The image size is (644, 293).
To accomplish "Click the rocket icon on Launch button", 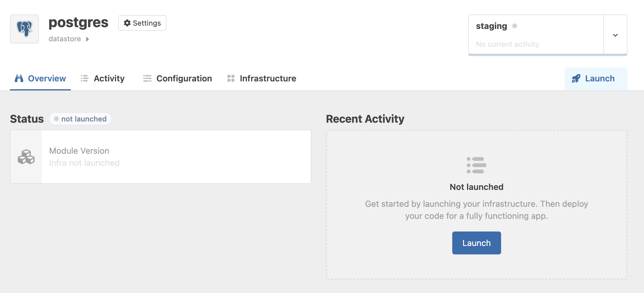I will click(x=575, y=78).
